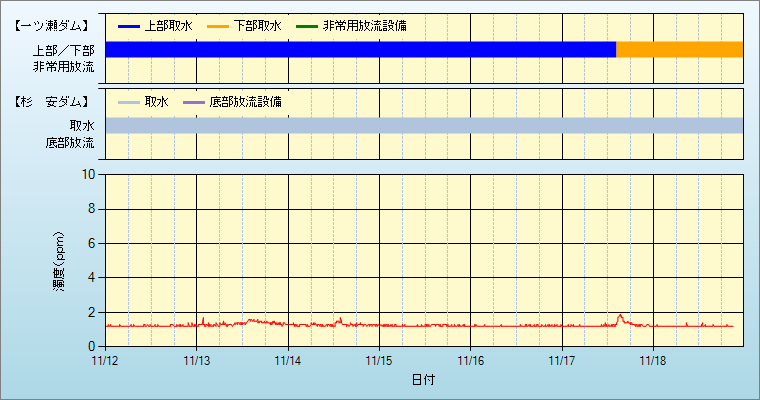The width and height of the screenshot is (760, 400).
Task: Click the gray 取水 legend line
Action: [128, 102]
